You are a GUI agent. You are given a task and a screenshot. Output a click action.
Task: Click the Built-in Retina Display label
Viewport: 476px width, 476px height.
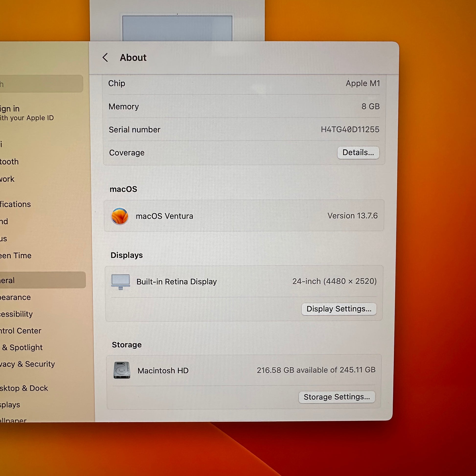(x=177, y=282)
